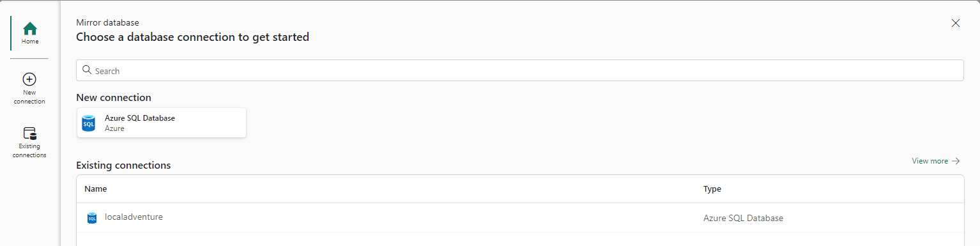Click the Existing connections database icon

[x=30, y=133]
